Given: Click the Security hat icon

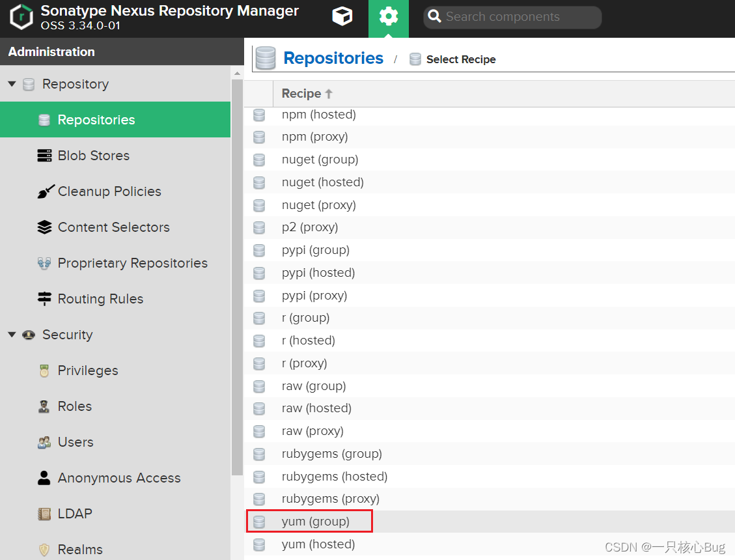Looking at the screenshot, I should (x=29, y=335).
